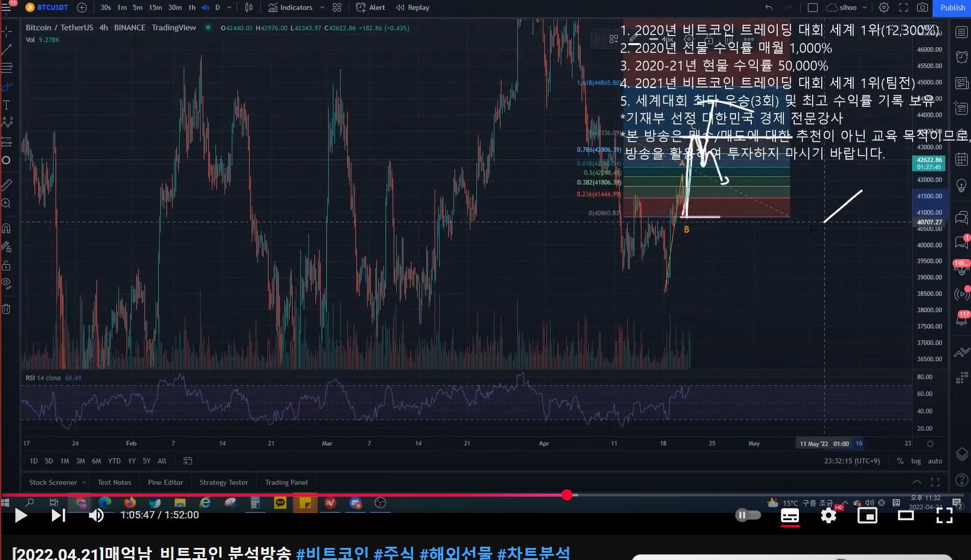
Task: Open the indicator templates grid icon
Action: coord(337,8)
